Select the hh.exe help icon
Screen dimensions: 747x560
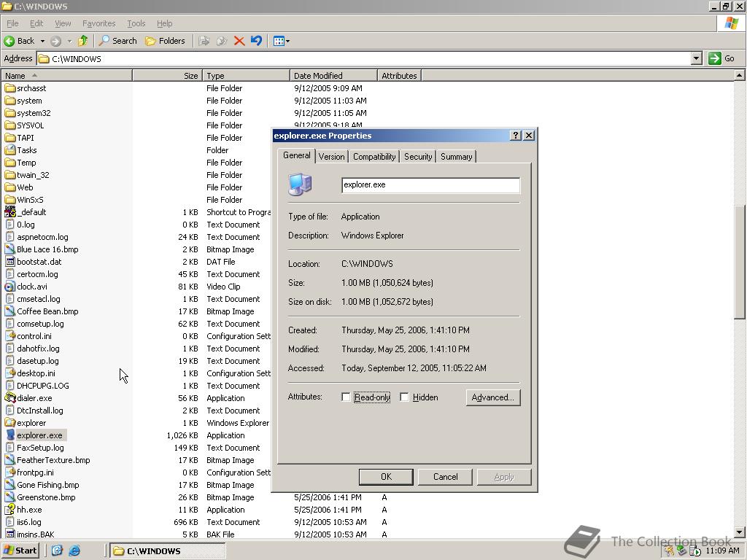10,509
